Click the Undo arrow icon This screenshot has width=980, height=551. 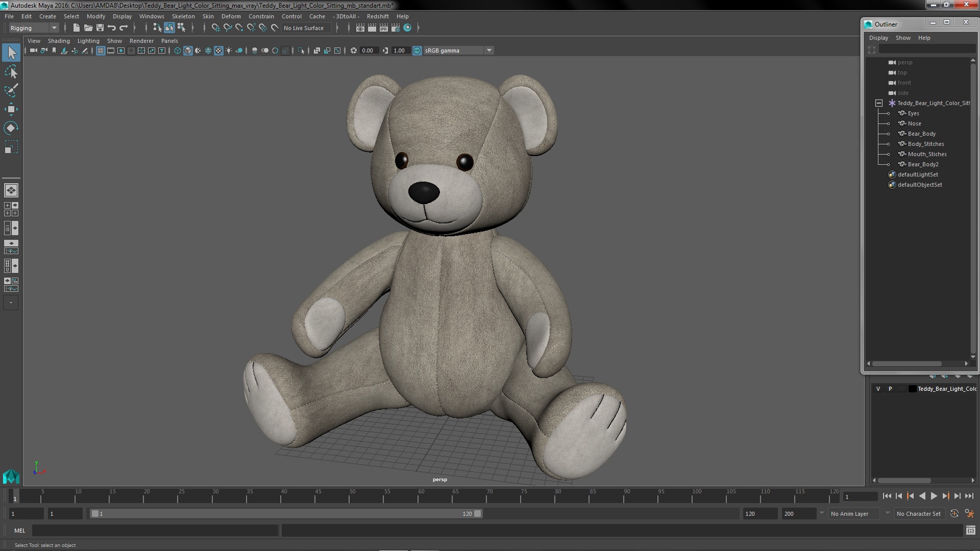(x=112, y=28)
